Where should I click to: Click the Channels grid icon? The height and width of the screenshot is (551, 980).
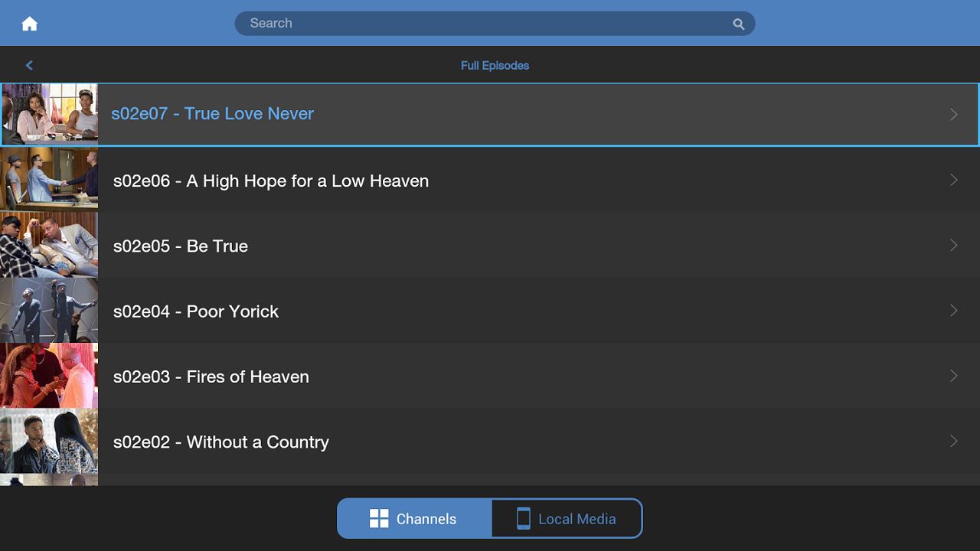point(379,519)
